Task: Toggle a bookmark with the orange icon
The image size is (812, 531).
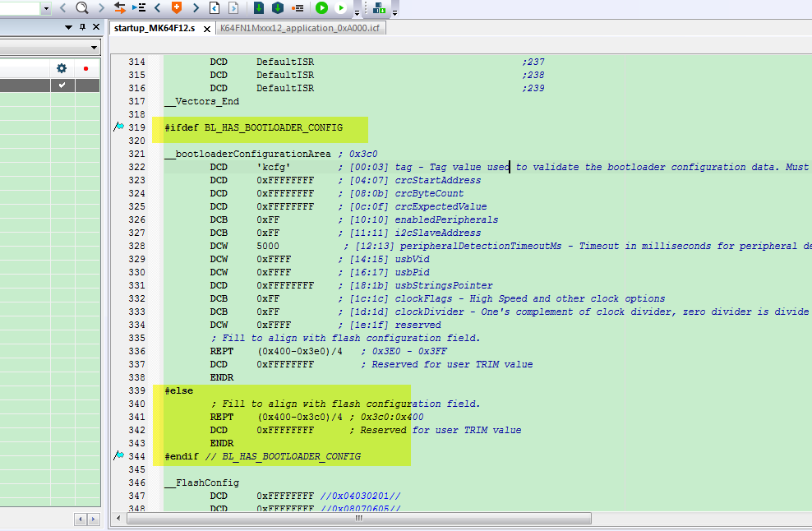Action: (x=177, y=7)
